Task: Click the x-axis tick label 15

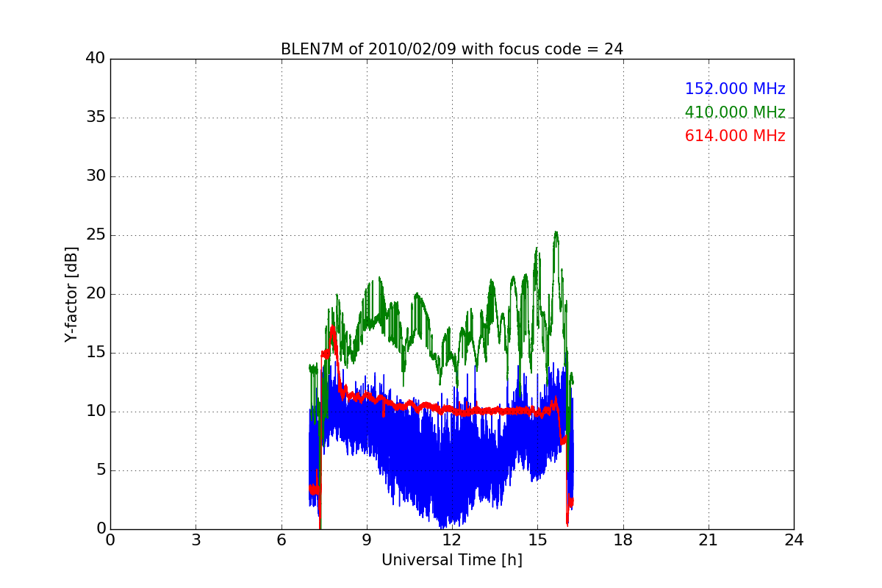Action: click(537, 539)
